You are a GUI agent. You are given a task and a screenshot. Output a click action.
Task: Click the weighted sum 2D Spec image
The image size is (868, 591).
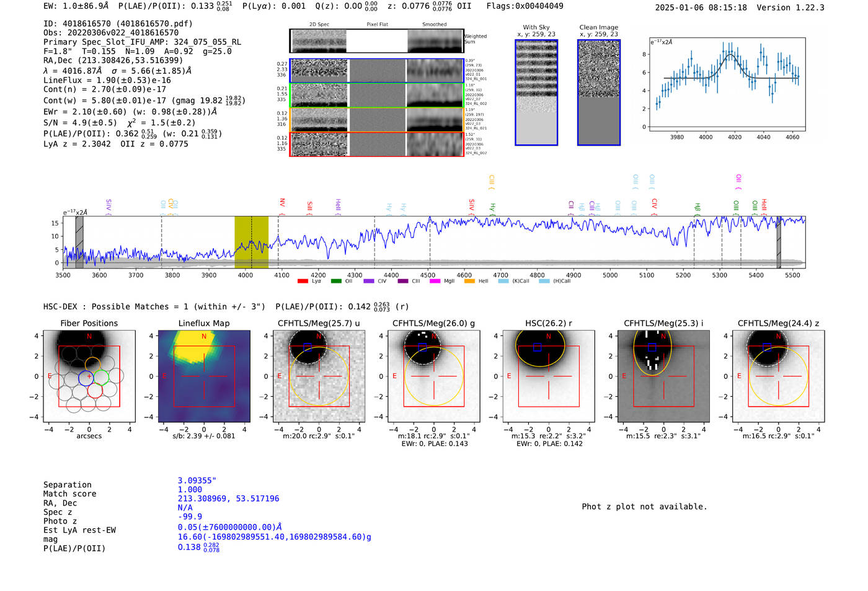tap(319, 41)
